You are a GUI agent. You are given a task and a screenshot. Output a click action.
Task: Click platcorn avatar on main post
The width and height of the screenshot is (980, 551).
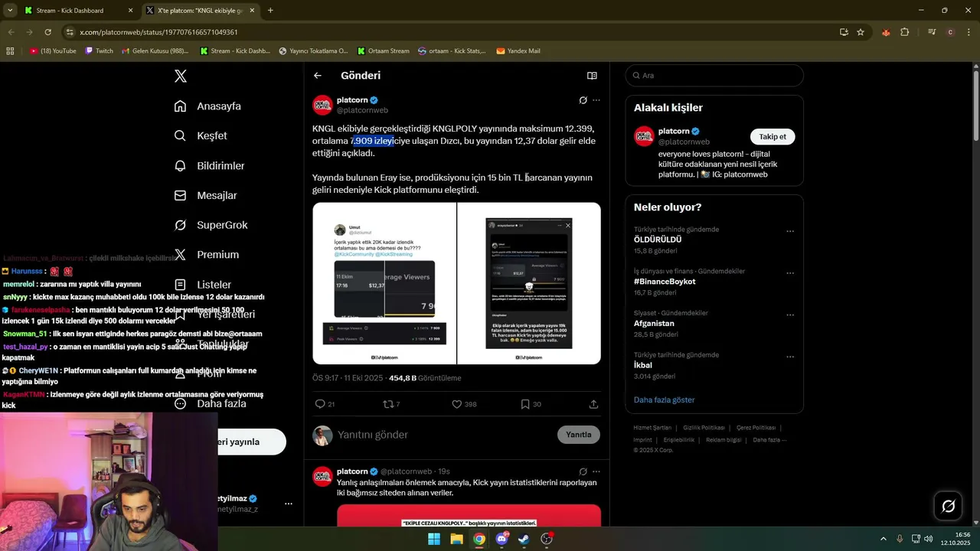[x=322, y=105]
